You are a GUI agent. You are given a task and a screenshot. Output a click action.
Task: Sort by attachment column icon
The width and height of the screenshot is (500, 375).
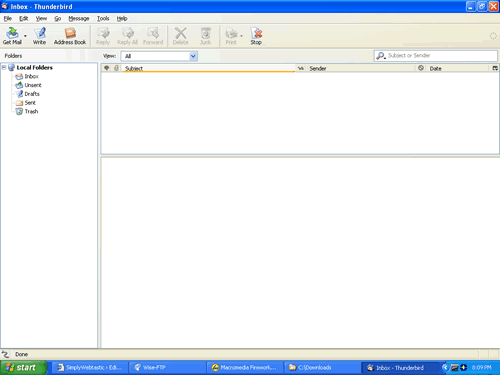tap(116, 68)
